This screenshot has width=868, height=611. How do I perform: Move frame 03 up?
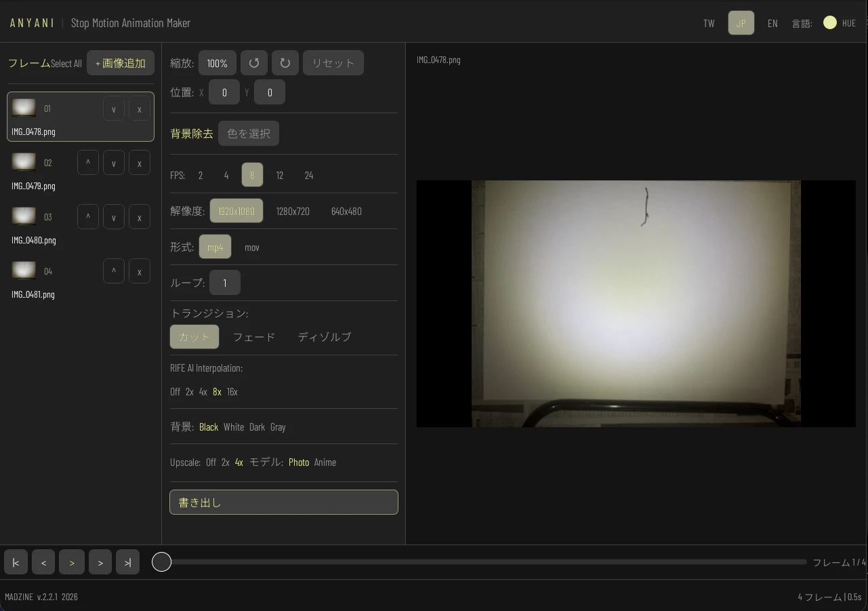coord(88,217)
